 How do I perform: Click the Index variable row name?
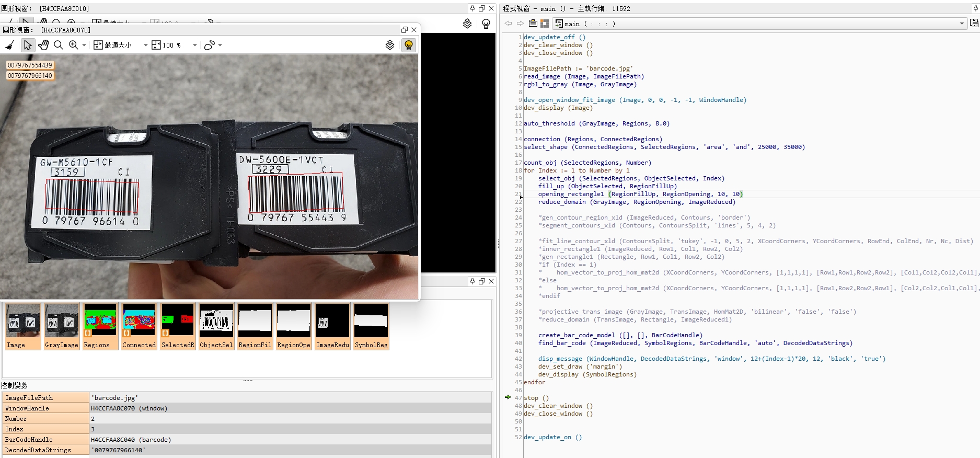click(45, 429)
